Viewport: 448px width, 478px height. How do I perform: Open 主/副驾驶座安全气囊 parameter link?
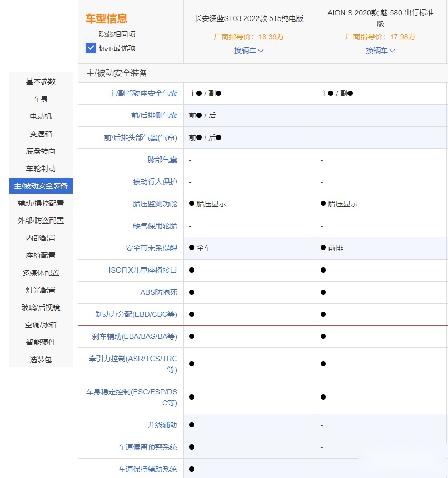[x=143, y=93]
